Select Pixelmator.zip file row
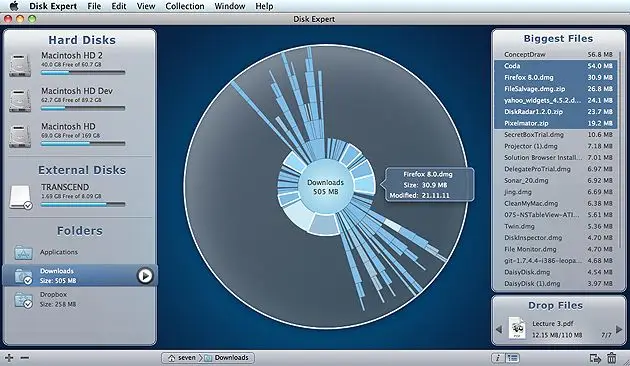This screenshot has width=630, height=366. tap(555, 123)
